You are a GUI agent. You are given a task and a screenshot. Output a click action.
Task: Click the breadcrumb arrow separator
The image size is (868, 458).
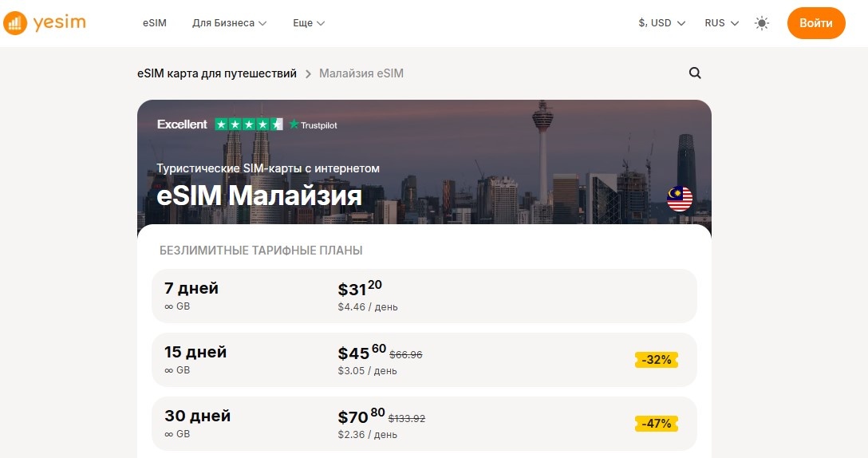click(x=308, y=73)
